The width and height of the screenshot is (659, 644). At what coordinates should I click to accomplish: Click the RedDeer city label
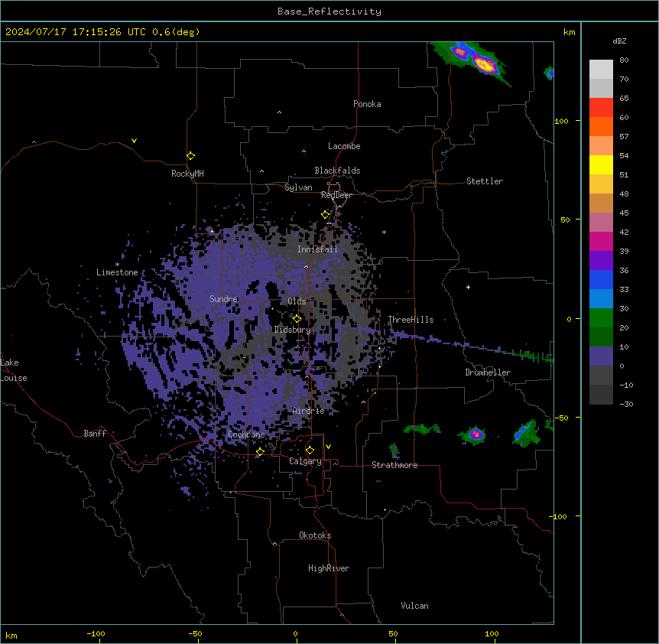[336, 195]
